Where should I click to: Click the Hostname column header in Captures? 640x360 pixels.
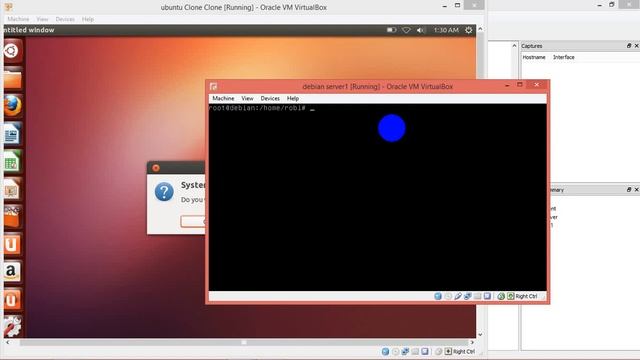point(534,57)
